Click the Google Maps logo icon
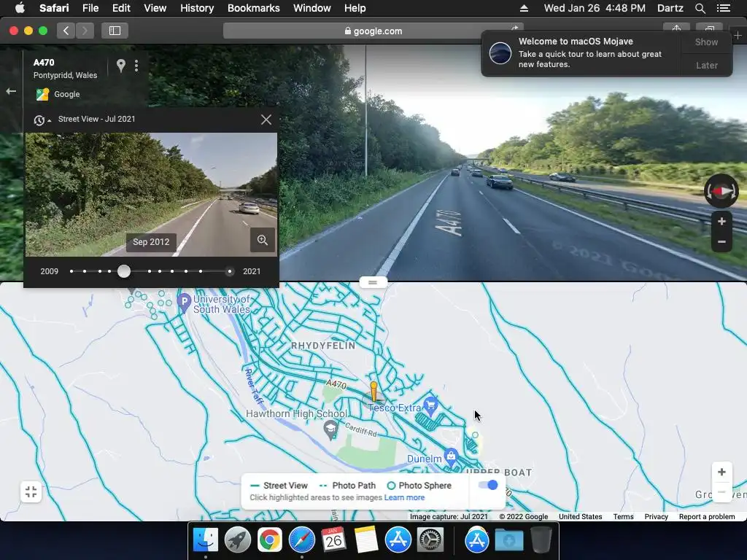Screen dimensions: 747x560 [x=42, y=94]
